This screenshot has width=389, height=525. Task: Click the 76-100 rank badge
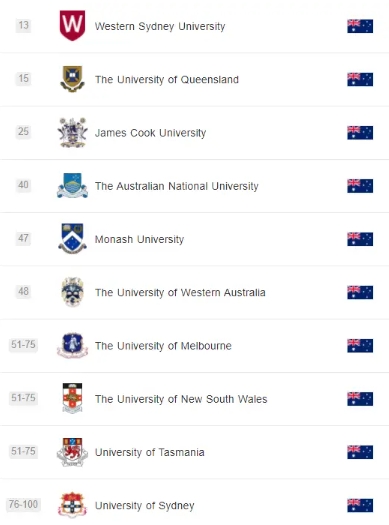(23, 504)
